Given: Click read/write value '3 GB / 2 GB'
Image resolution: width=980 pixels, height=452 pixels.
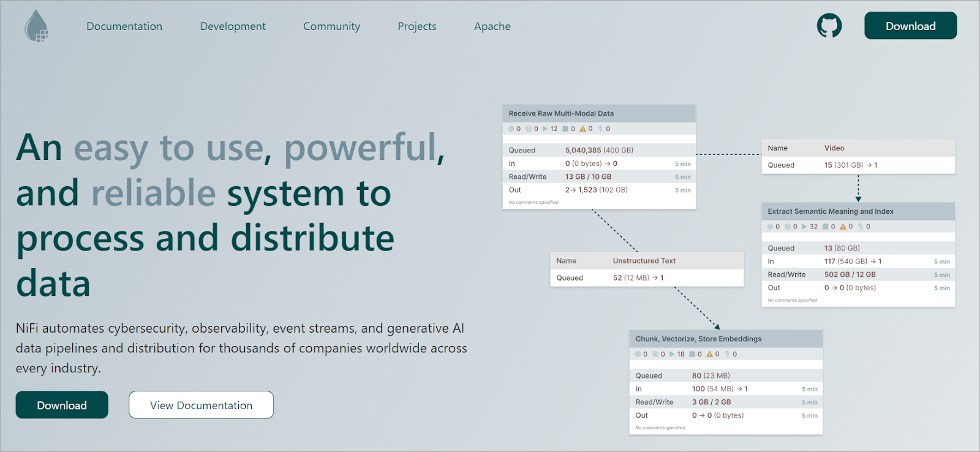Looking at the screenshot, I should (x=711, y=402).
